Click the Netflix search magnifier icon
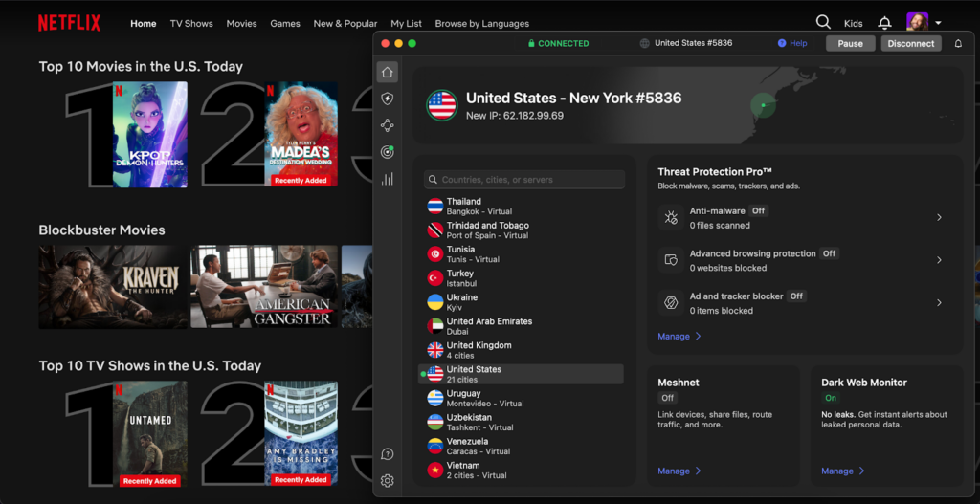This screenshot has width=980, height=504. (823, 23)
